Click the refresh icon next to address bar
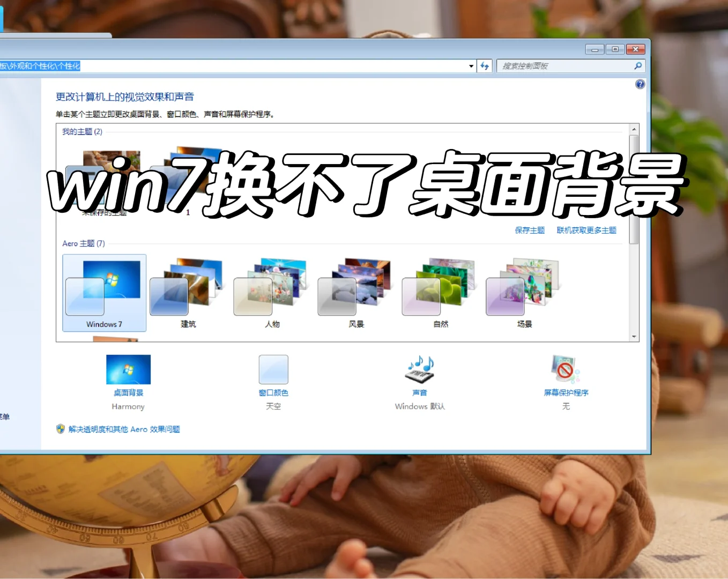This screenshot has height=579, width=728. pos(484,65)
